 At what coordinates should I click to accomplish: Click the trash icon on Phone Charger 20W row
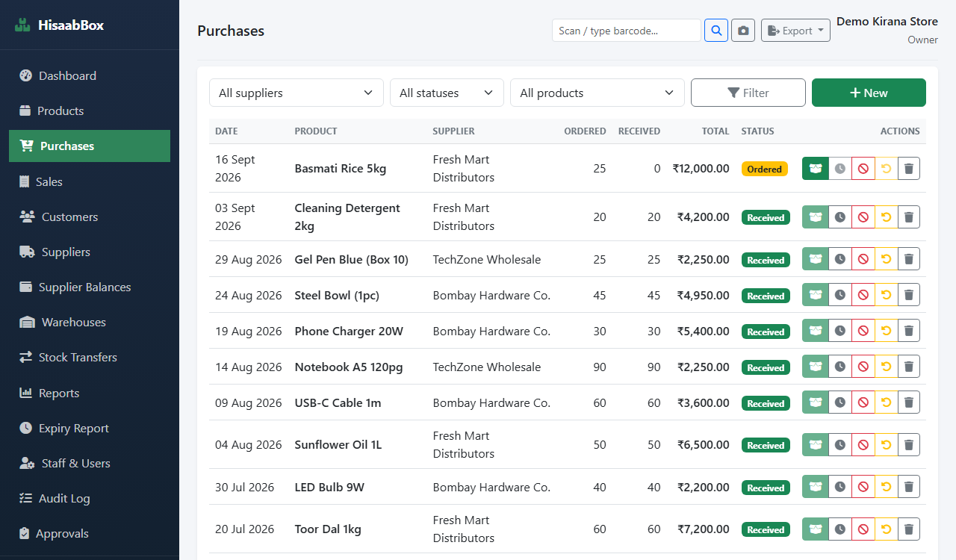click(x=909, y=331)
